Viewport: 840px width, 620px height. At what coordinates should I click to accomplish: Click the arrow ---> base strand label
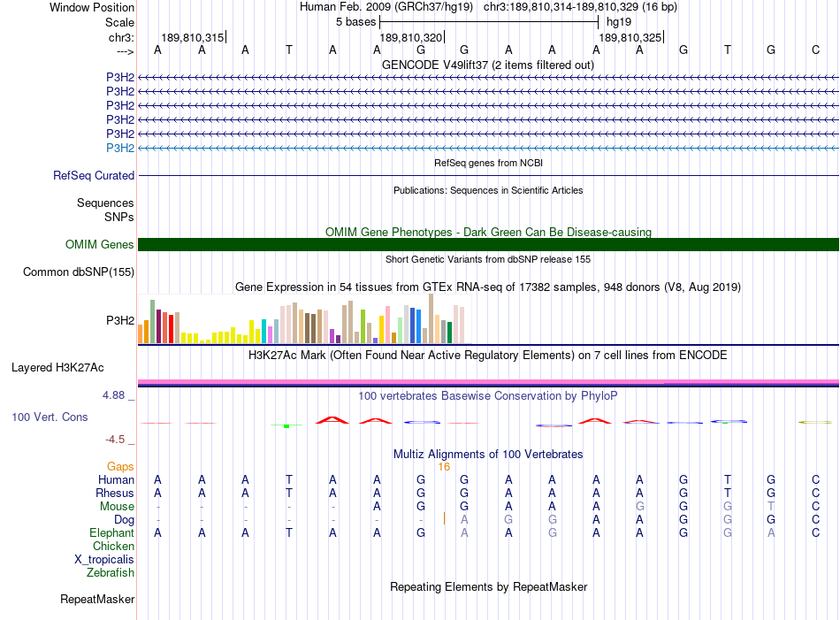[x=125, y=51]
